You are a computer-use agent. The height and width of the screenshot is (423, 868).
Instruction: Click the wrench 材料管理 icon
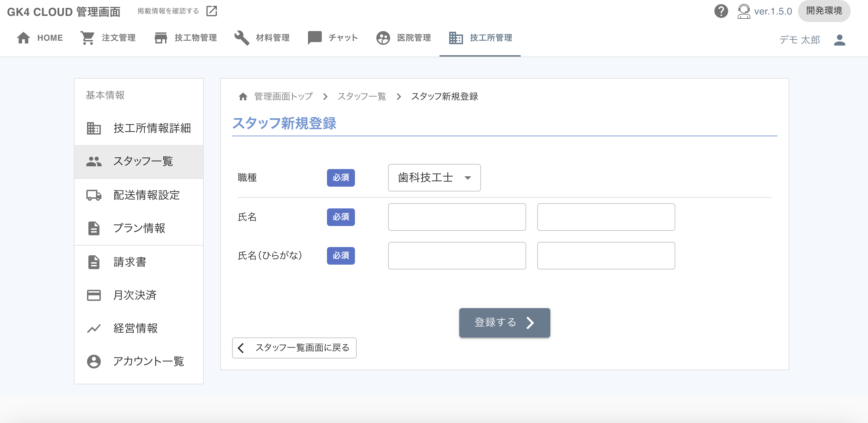click(242, 38)
